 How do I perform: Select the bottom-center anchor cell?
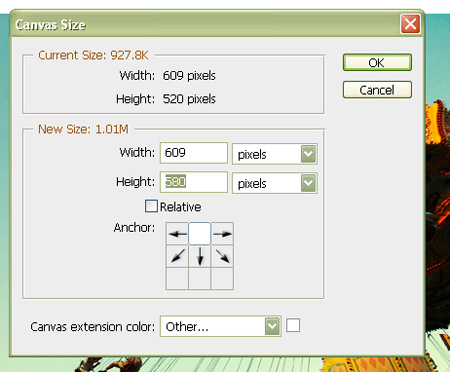click(199, 278)
